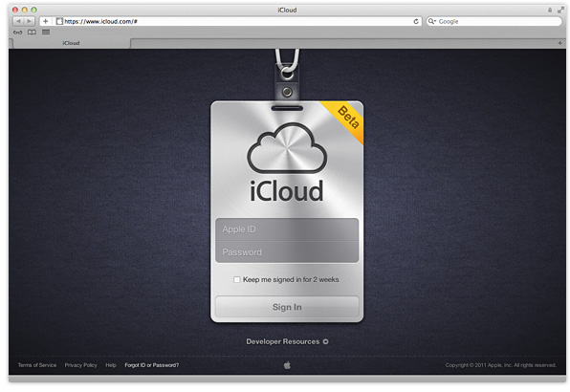Viewport: 570px width, 392px height.
Task: Open Developer Resources link
Action: (x=283, y=341)
